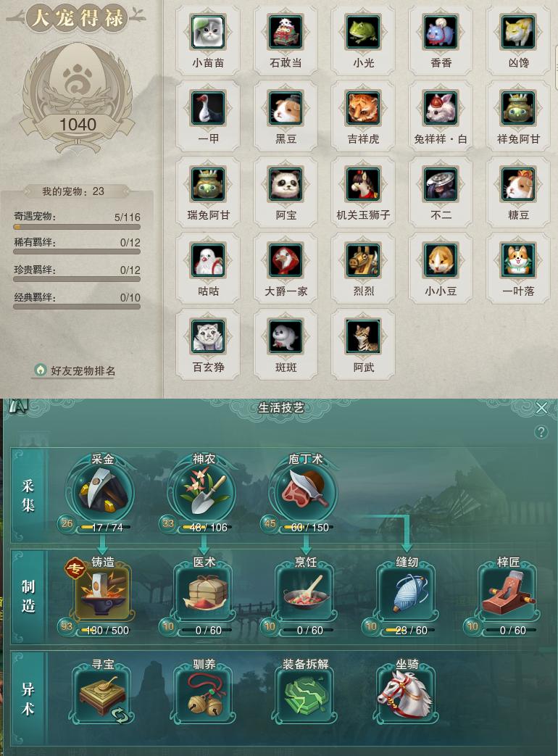This screenshot has height=756, width=558.
Task: Click the 一叶落 corgi pet icon
Action: tap(518, 261)
